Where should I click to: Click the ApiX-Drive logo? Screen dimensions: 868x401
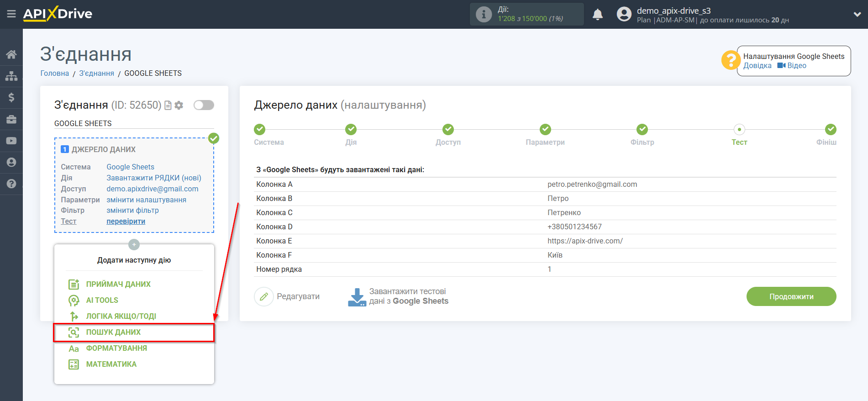(58, 14)
